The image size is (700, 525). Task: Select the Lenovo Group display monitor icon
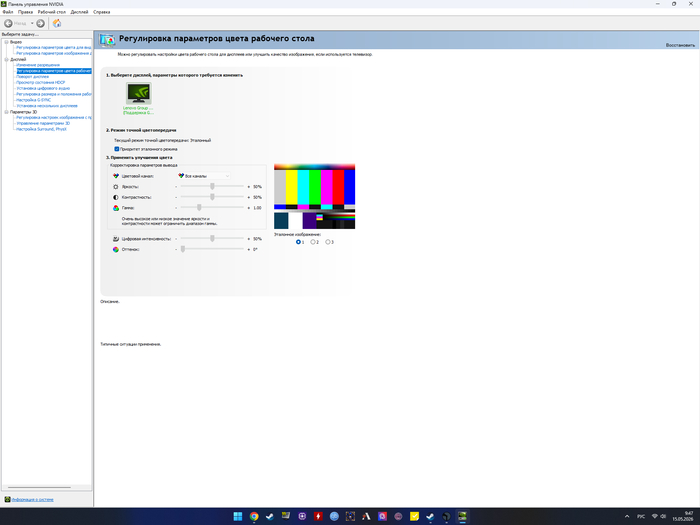click(x=139, y=93)
